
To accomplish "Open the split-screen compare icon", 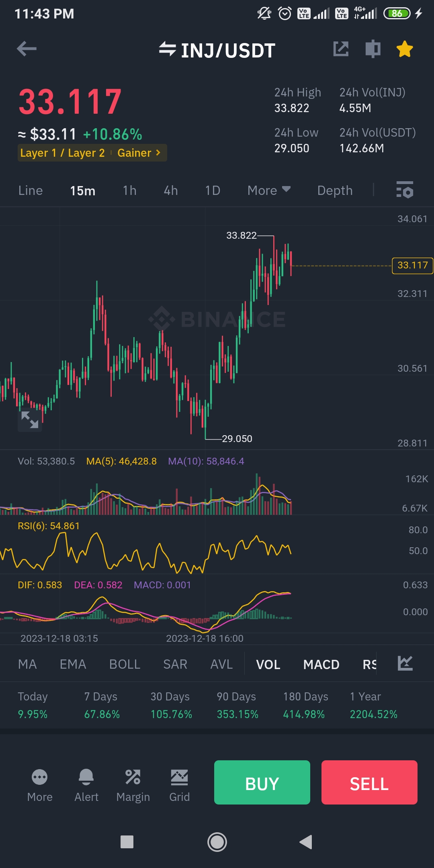I will pos(373,49).
